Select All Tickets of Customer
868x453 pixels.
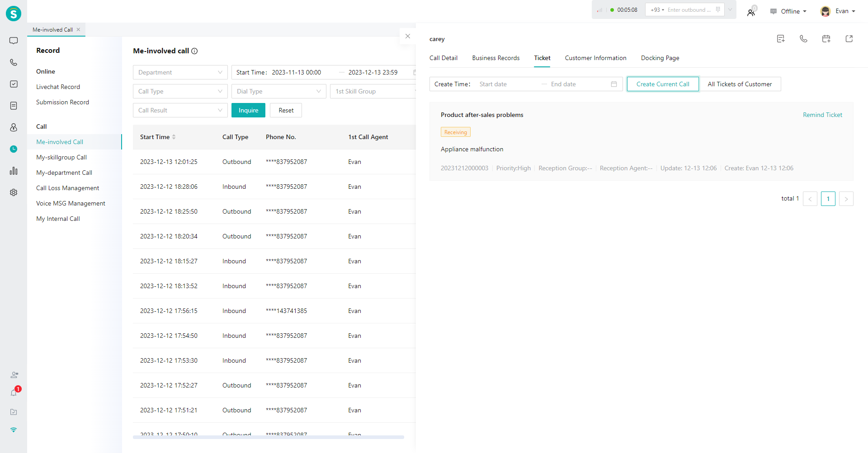740,84
